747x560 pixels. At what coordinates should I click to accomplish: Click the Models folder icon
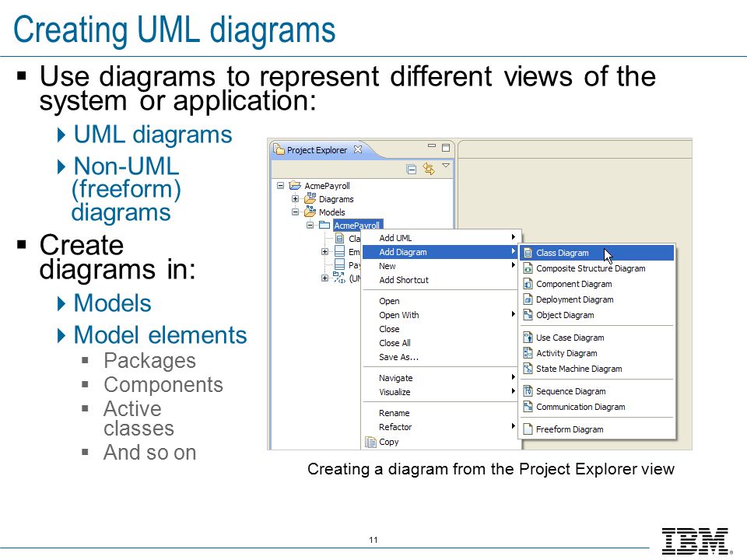(310, 212)
